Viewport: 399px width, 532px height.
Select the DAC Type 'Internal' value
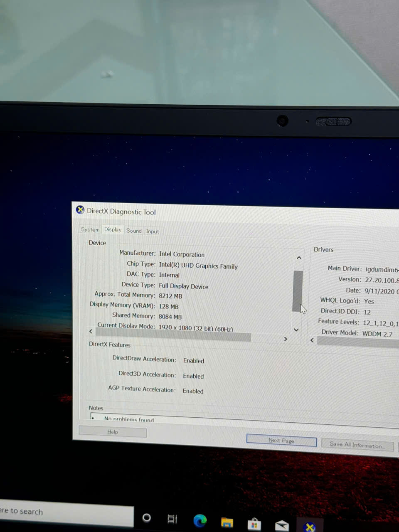[169, 275]
